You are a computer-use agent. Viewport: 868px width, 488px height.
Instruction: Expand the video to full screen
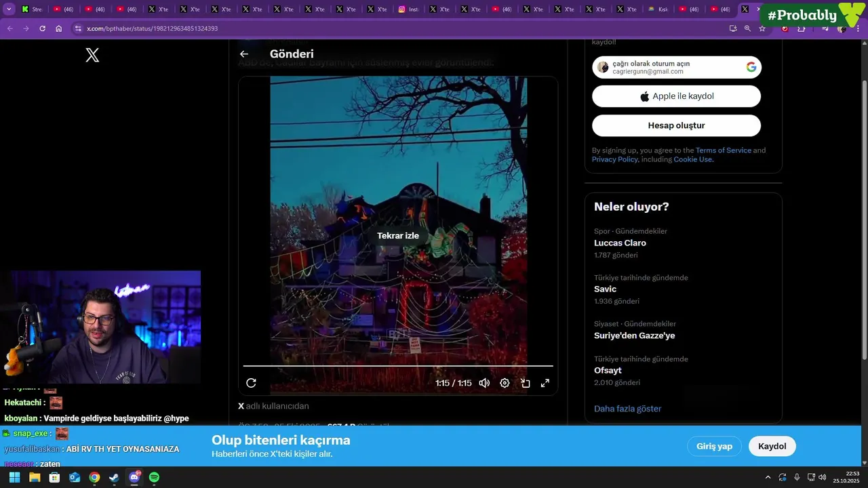click(545, 383)
